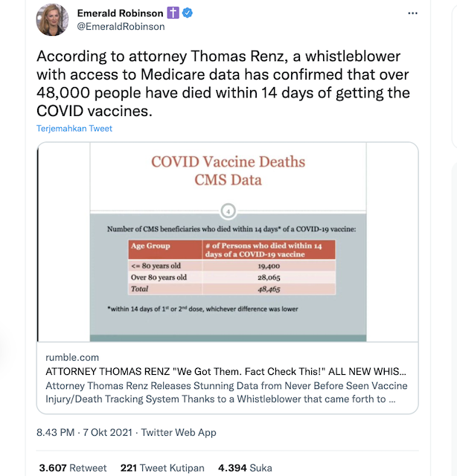Click the blue verified badge
The width and height of the screenshot is (457, 476).
188,13
